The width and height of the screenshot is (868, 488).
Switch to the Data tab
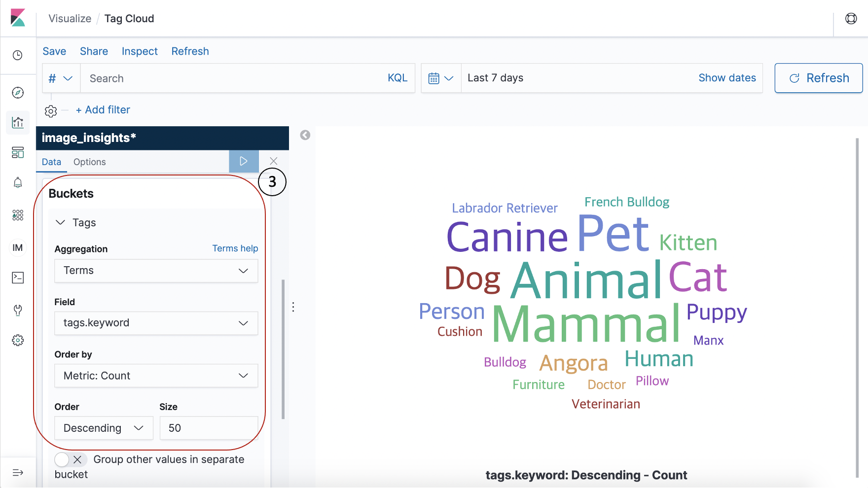coord(51,162)
